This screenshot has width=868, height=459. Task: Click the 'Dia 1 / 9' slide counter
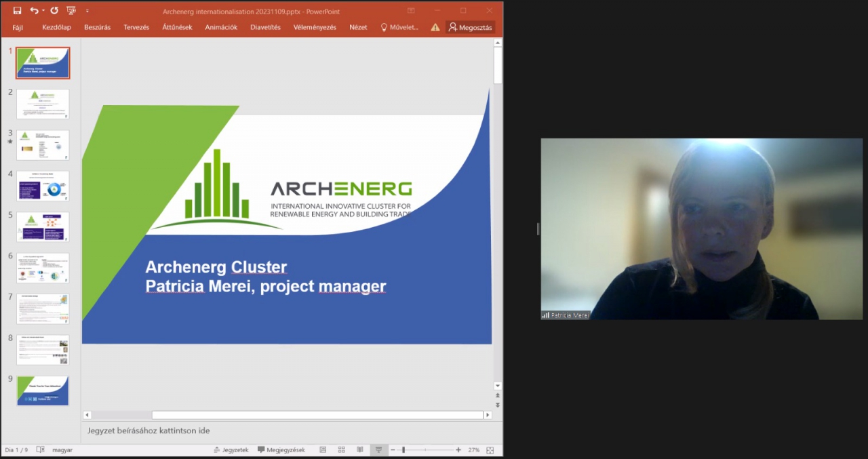click(16, 450)
